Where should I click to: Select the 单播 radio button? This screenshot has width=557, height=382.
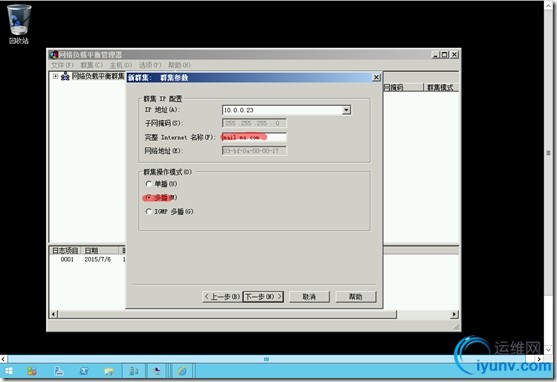[149, 184]
